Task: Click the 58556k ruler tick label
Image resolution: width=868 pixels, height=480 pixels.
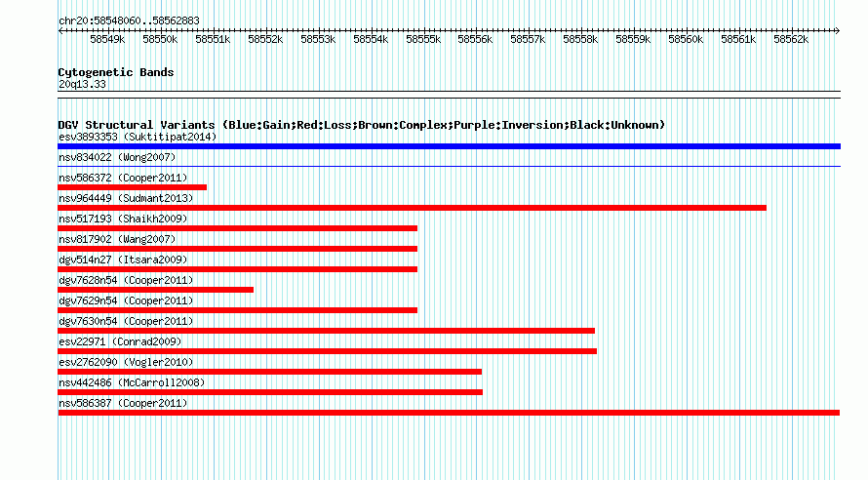Action: click(475, 39)
